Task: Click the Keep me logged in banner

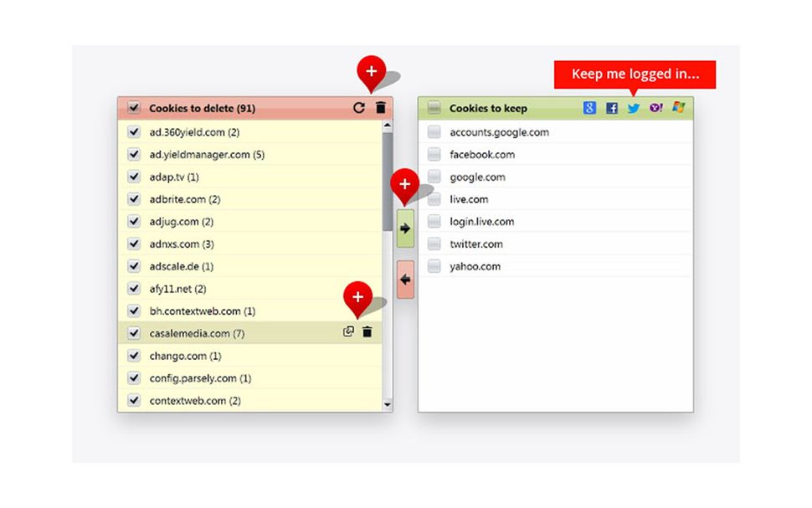Action: click(634, 74)
